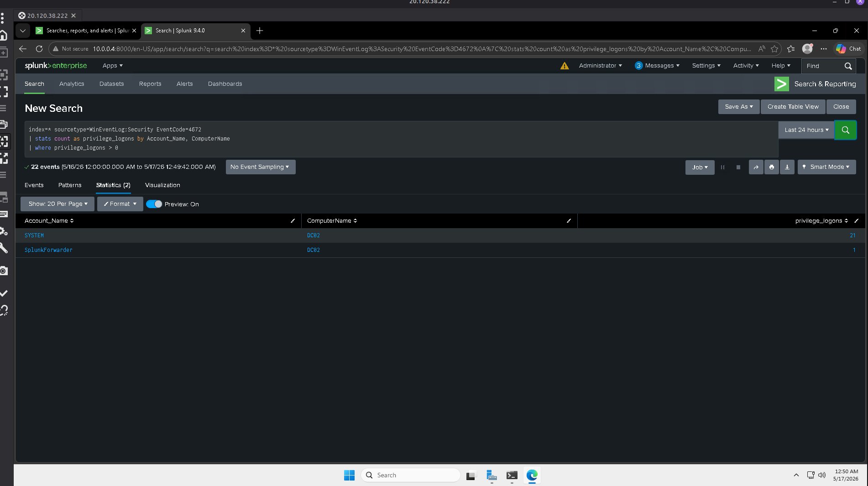The height and width of the screenshot is (486, 868).
Task: Click the yellow warning triangle icon
Action: 565,66
